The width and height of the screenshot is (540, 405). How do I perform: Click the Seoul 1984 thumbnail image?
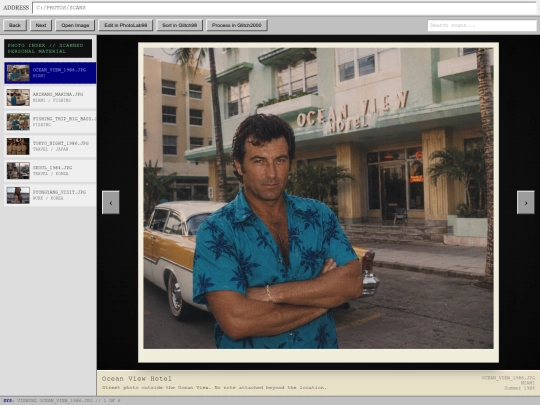coord(18,171)
